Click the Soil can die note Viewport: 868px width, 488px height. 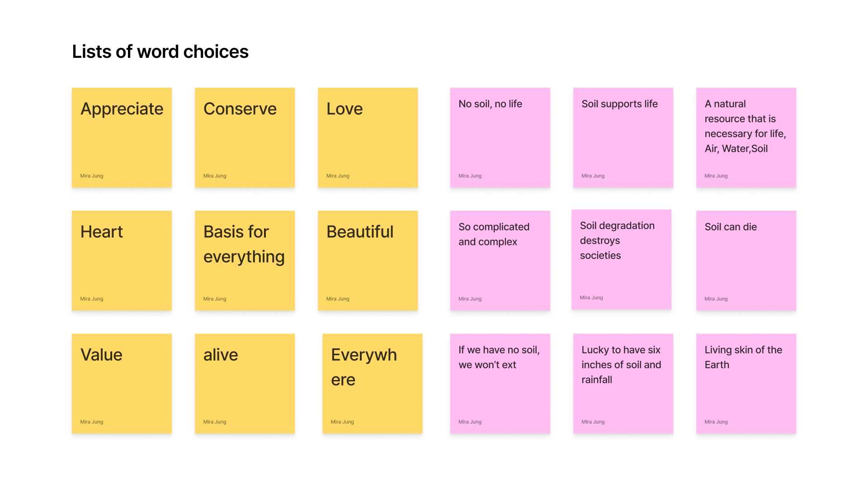pos(746,260)
